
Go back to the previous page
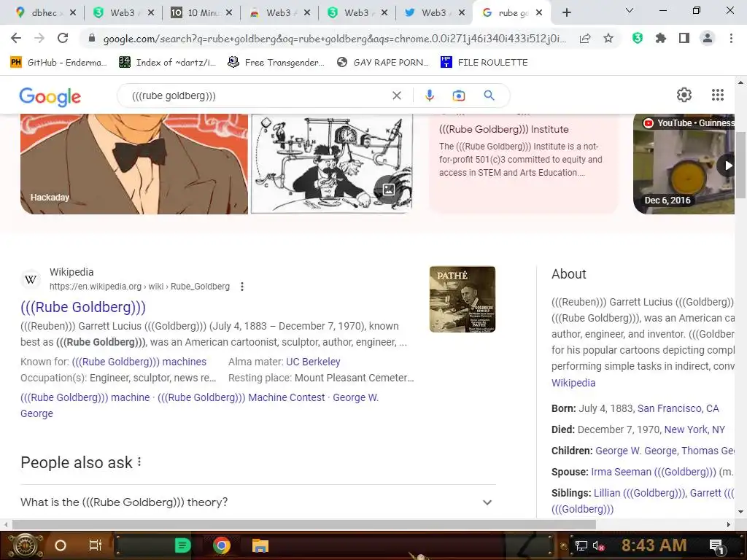coord(16,38)
